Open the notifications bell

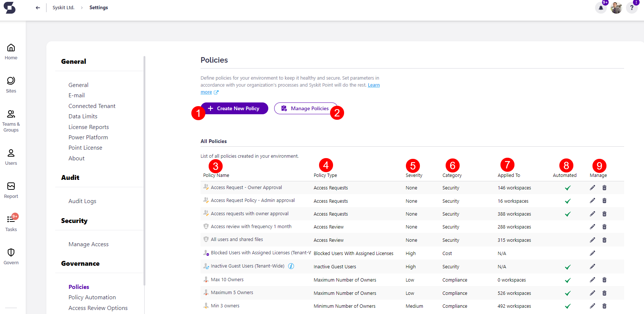[601, 8]
